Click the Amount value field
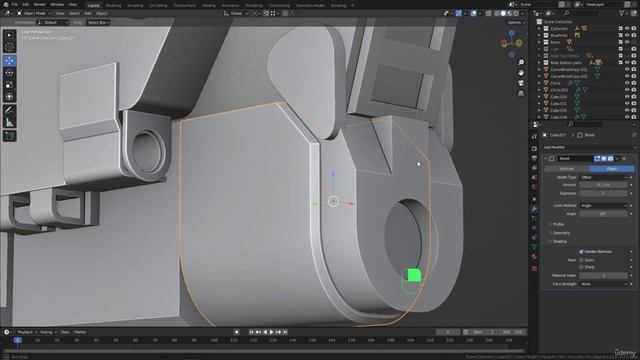Viewport: 640px width, 360px height. pos(604,185)
